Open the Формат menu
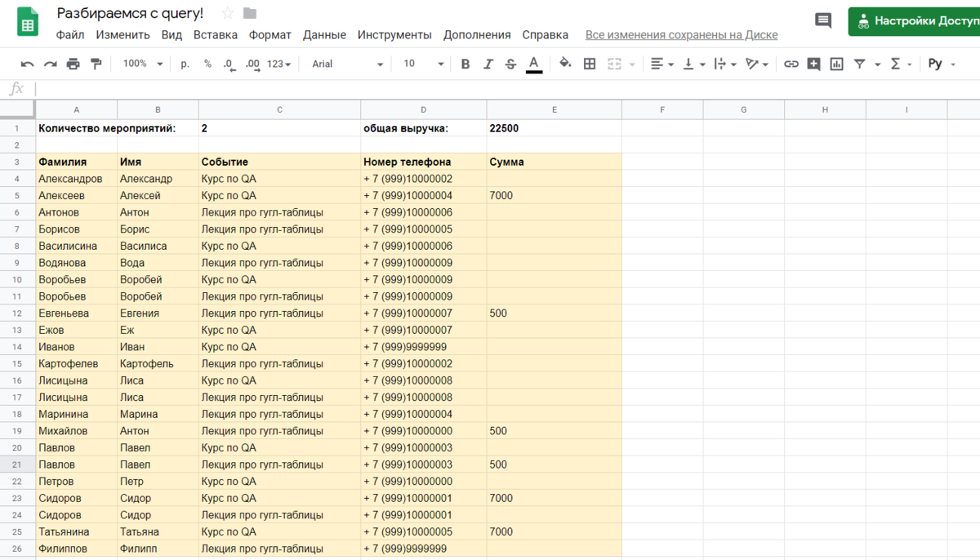980x560 pixels. tap(270, 35)
